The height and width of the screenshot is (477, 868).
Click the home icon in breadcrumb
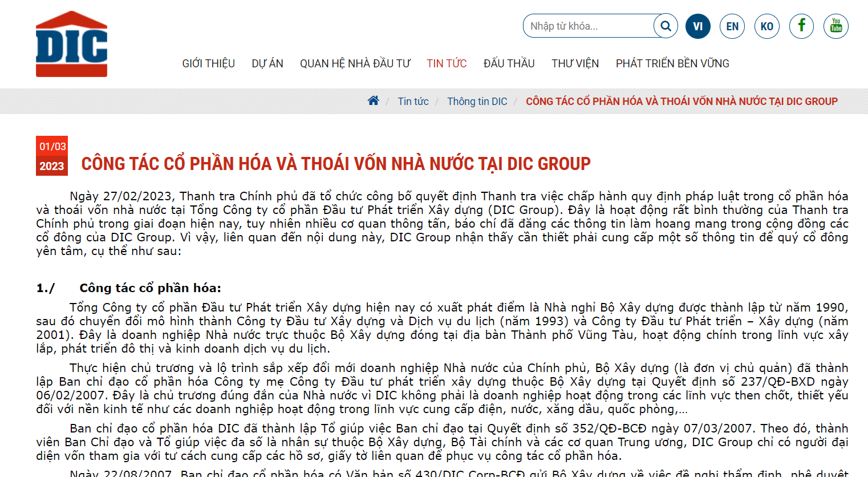[x=374, y=101]
